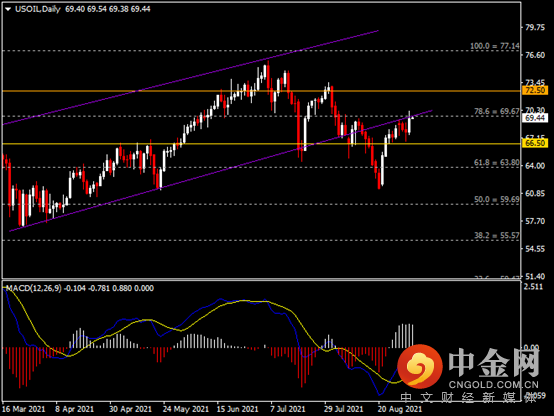Click the USOIL chart dropdown triangle
Image resolution: width=554 pixels, height=416 pixels.
(8, 10)
